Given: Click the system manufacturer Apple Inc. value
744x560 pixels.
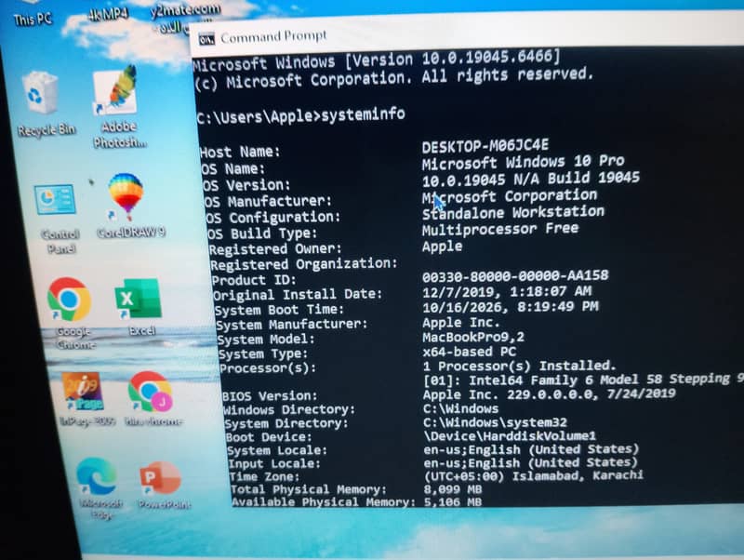Looking at the screenshot, I should click(461, 323).
